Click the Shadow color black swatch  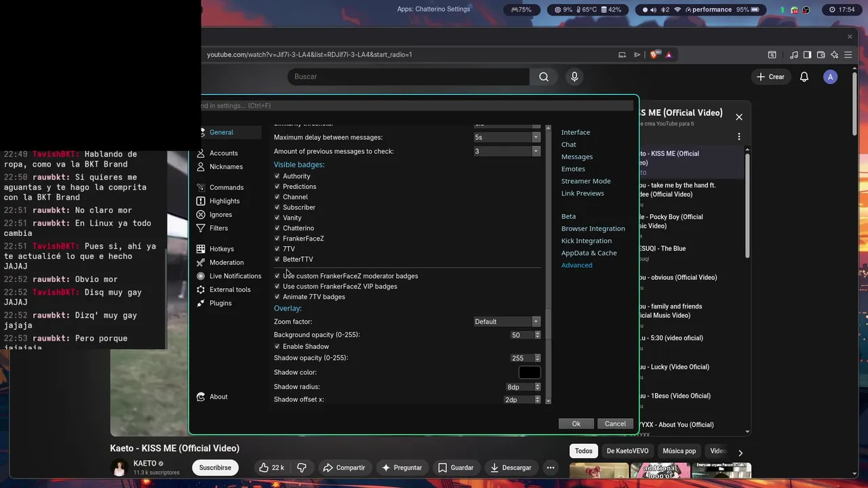pyautogui.click(x=530, y=372)
